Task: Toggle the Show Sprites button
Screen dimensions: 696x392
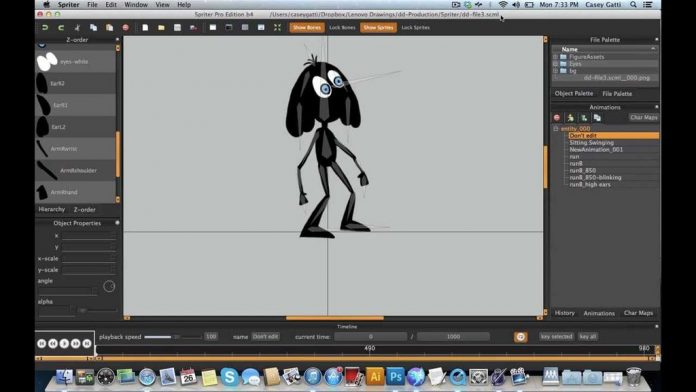Action: 378,28
